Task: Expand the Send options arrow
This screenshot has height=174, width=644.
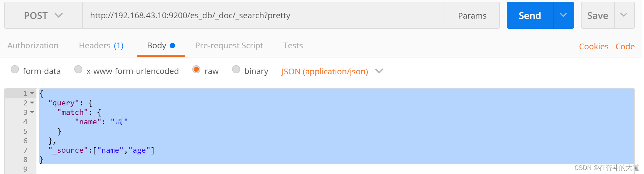Action: tap(563, 15)
